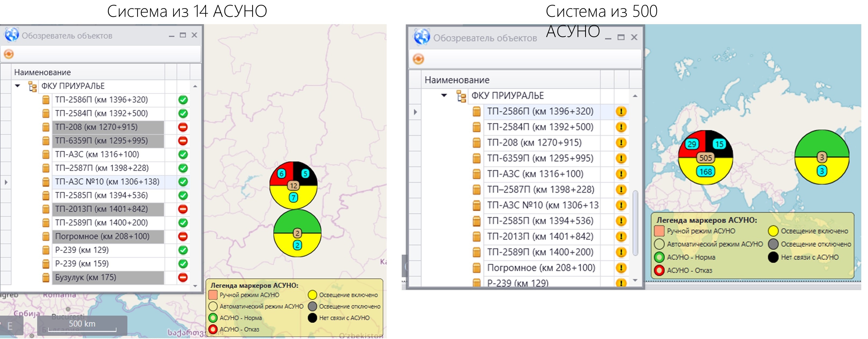Click red stop status of ТП-2013П in 14 АСУНО window
868x339 pixels.
[183, 209]
